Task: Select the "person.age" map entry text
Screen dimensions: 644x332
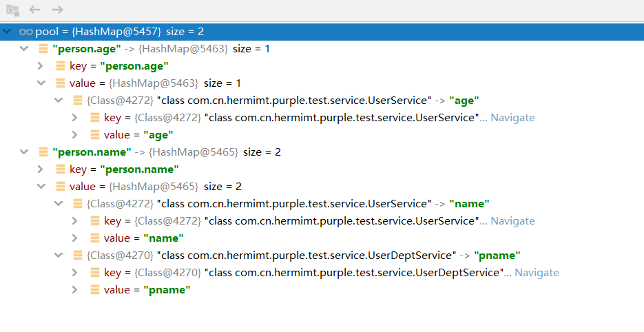Action: point(161,49)
